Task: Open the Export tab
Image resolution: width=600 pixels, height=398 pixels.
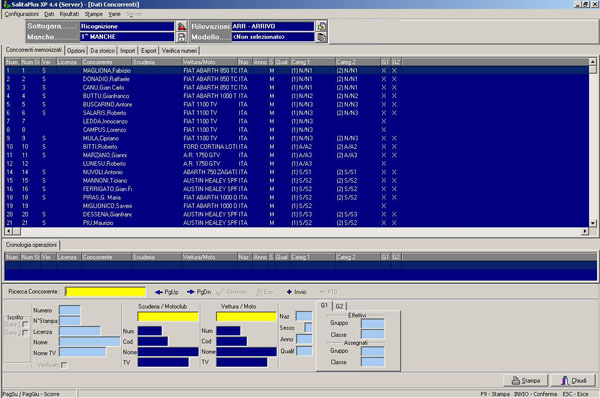Action: 148,51
